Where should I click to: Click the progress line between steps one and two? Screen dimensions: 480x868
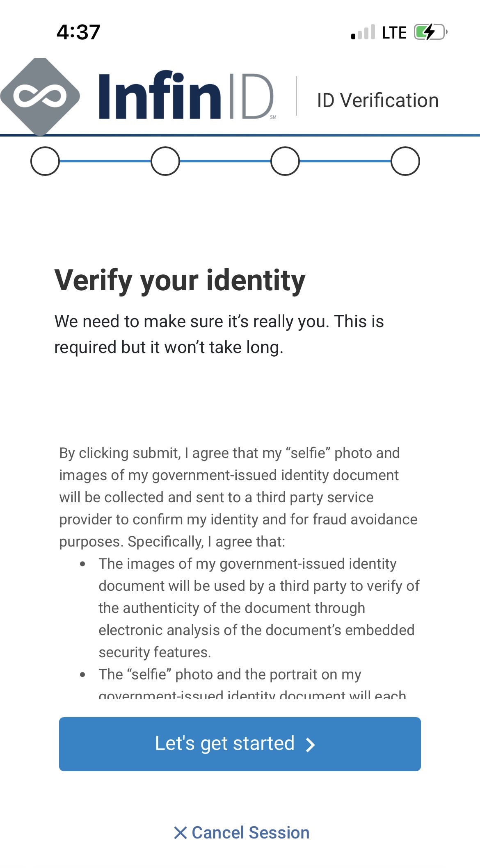pyautogui.click(x=105, y=161)
